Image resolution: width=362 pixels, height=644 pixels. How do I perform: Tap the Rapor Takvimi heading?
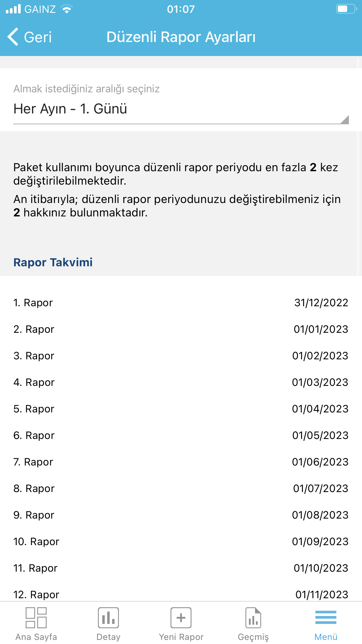point(53,262)
